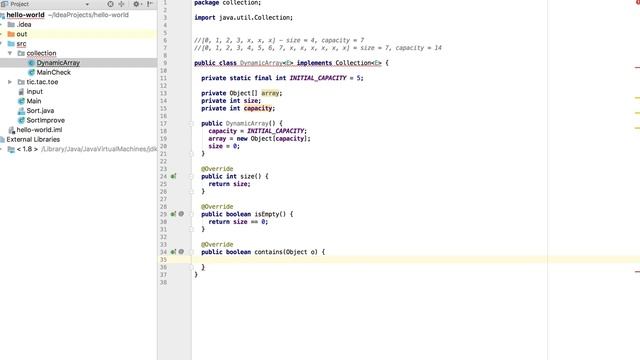Select the .idea folder

24,24
